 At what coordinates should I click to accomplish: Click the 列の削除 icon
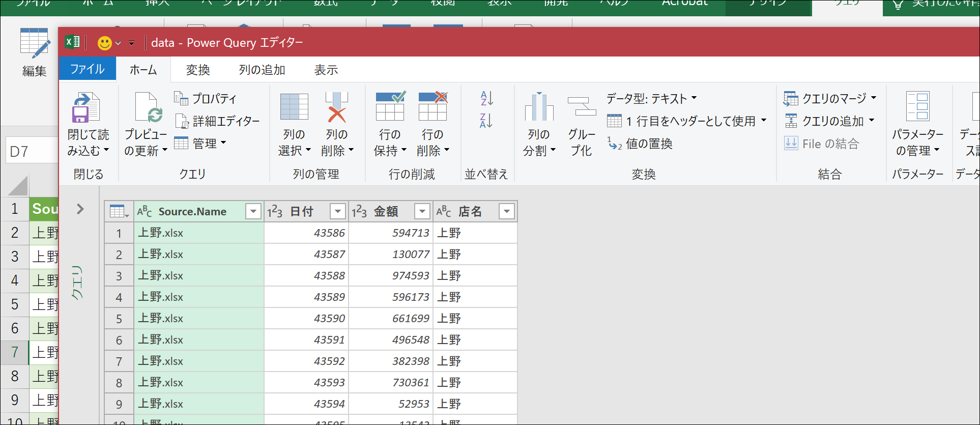tap(337, 107)
